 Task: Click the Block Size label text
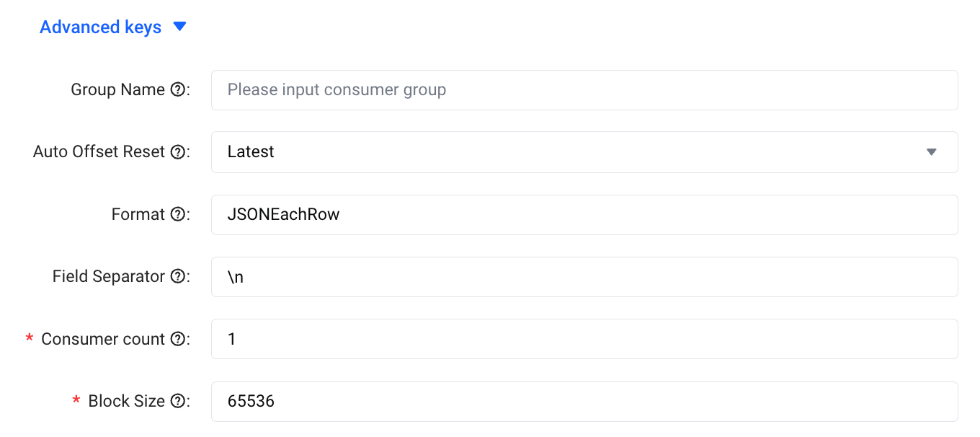tap(127, 402)
